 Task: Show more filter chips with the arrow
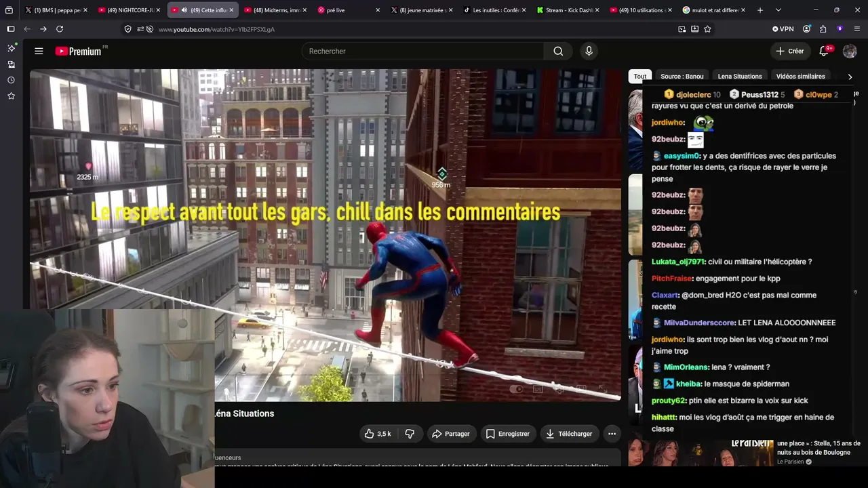tap(850, 77)
